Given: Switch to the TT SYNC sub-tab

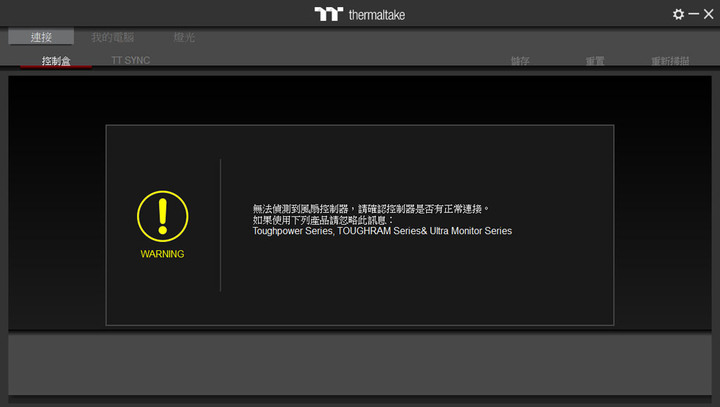Looking at the screenshot, I should click(x=130, y=60).
